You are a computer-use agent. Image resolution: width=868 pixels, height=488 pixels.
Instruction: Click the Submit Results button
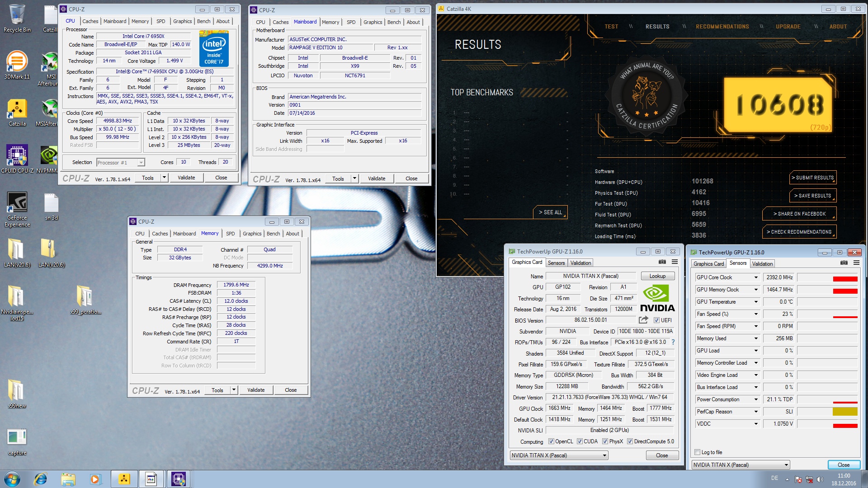[x=813, y=178]
